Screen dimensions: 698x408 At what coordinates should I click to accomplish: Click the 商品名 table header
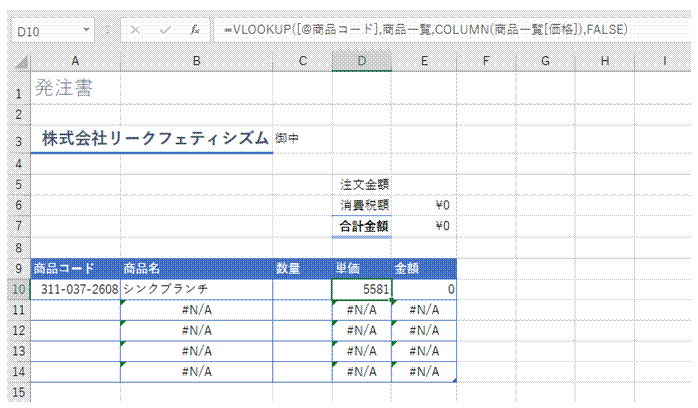coord(196,268)
